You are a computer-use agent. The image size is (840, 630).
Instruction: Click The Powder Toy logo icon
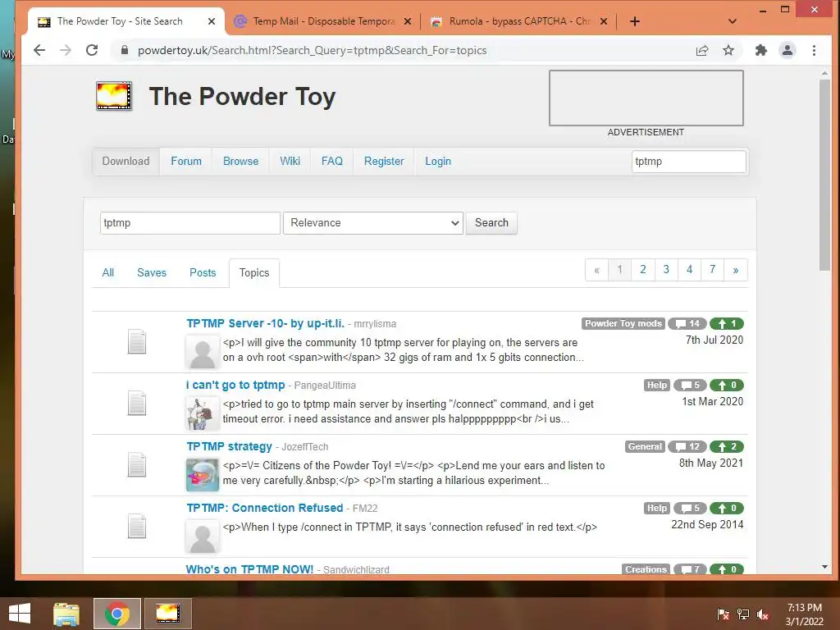click(113, 97)
